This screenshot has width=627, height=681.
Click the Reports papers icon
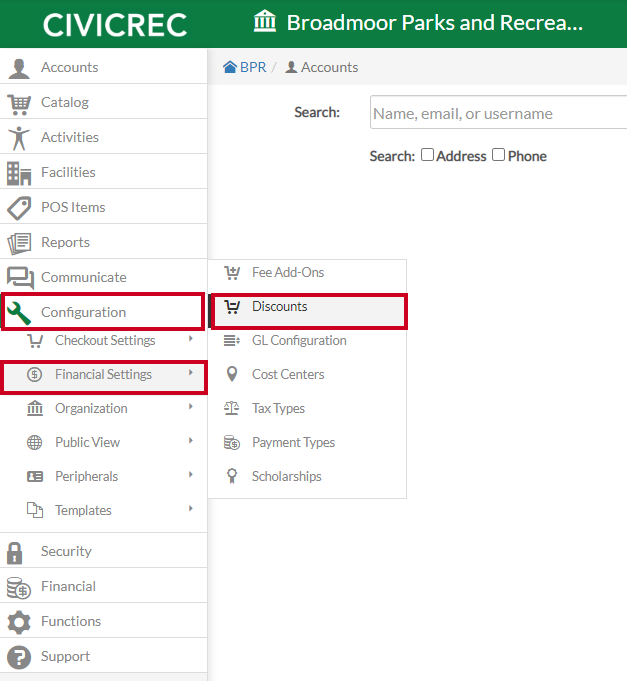coord(19,243)
